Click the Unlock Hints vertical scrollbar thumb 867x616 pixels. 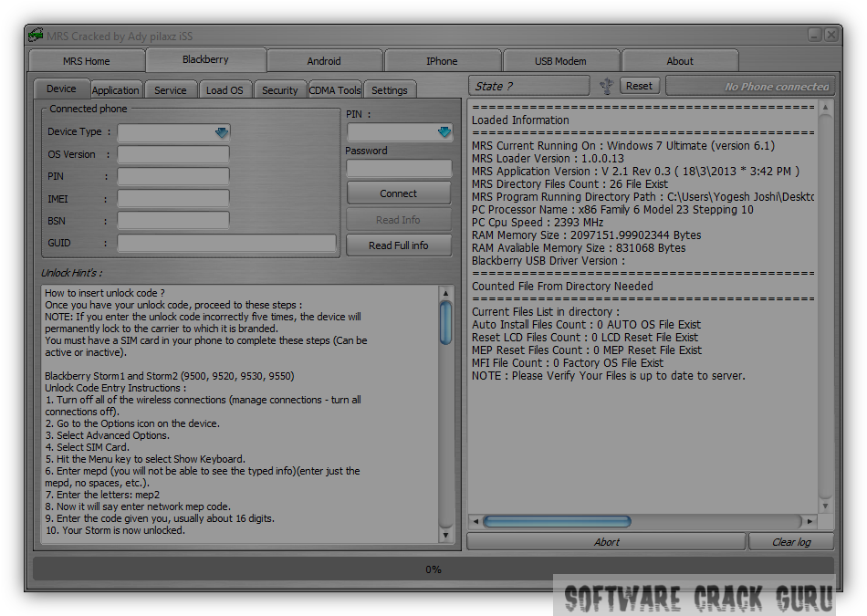pyautogui.click(x=445, y=323)
